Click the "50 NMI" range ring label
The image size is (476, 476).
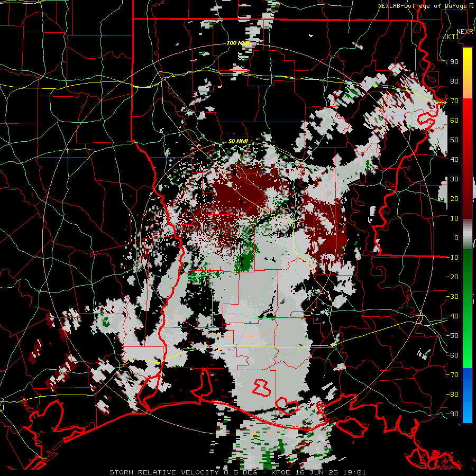coord(238,141)
